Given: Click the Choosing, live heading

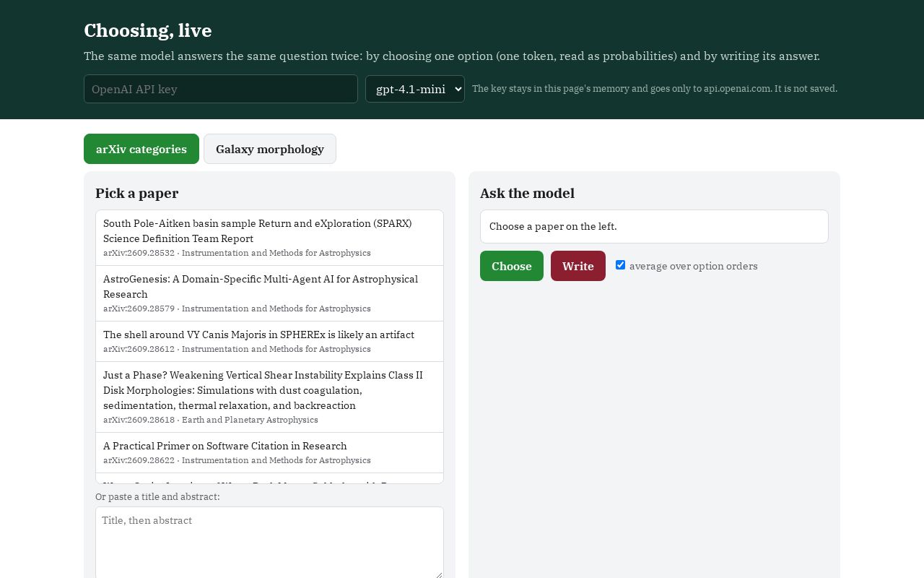Looking at the screenshot, I should click(148, 30).
